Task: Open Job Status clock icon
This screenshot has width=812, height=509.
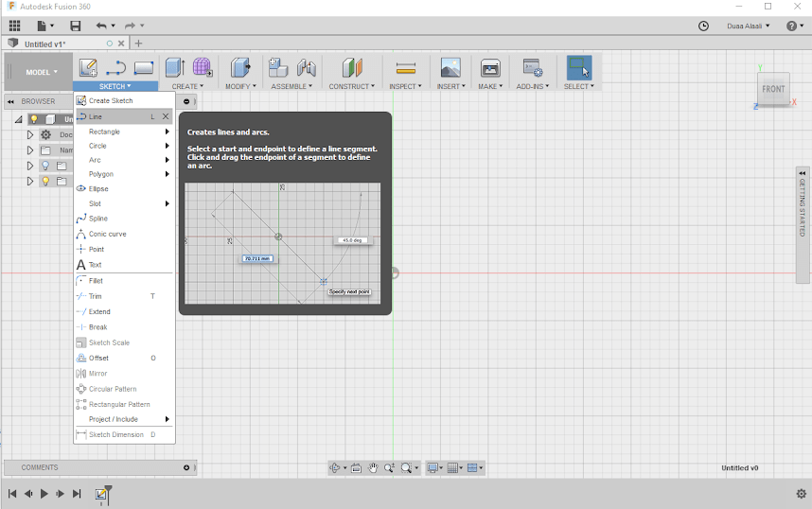Action: tap(703, 26)
